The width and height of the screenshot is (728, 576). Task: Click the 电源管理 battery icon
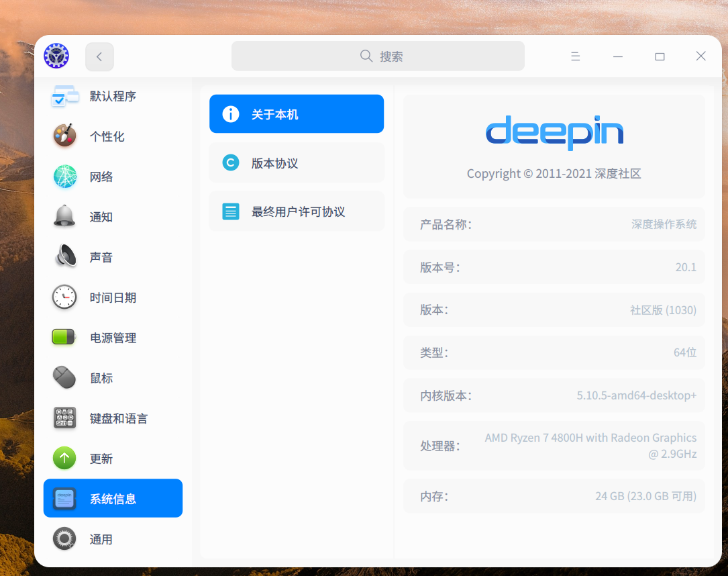(64, 337)
